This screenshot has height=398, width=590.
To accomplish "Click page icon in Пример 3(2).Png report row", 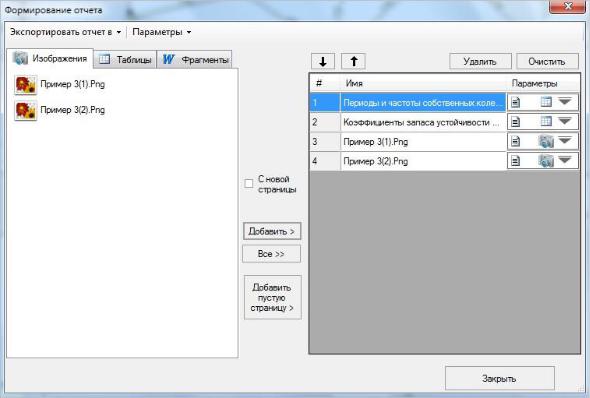I will click(515, 161).
